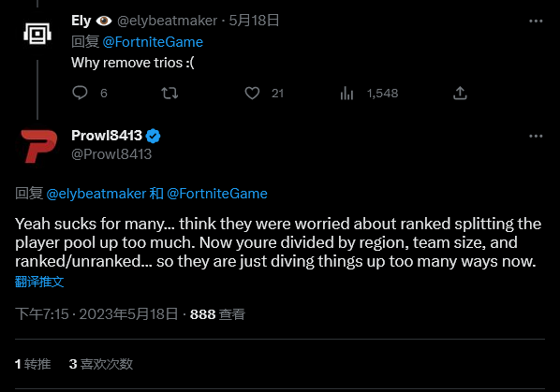Image resolution: width=560 pixels, height=392 pixels.
Task: Open @FortniteGame mention under Ely's name
Action: point(153,42)
